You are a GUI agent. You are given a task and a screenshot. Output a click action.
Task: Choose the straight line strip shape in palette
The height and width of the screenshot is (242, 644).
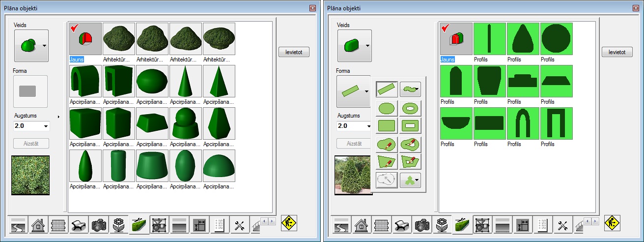click(387, 89)
